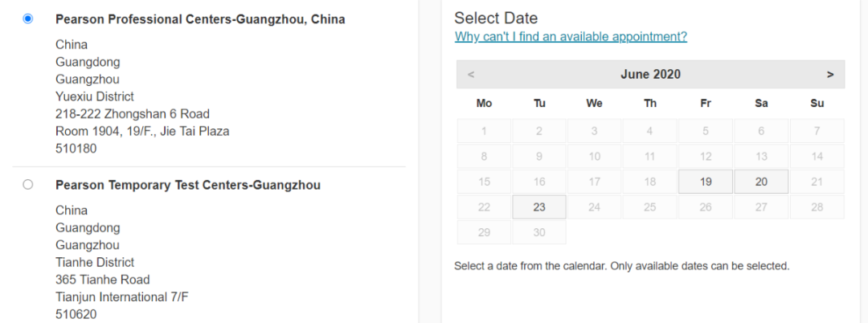
Task: Pick June 19 on the calendar
Action: point(706,182)
